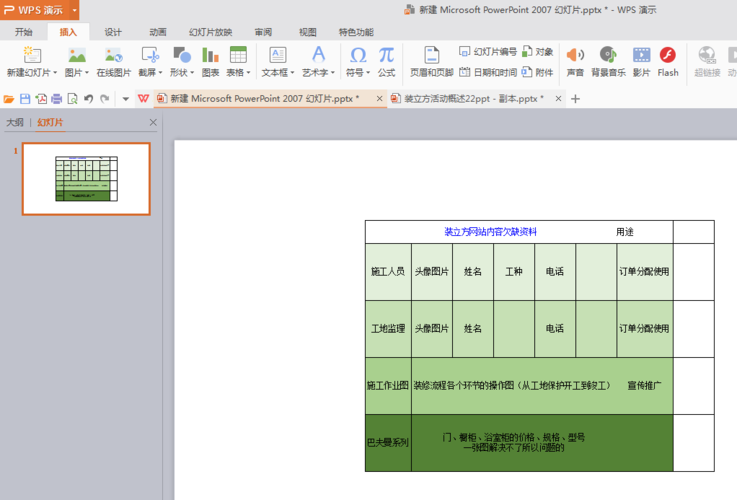Click the undo arrow icon

coord(88,99)
